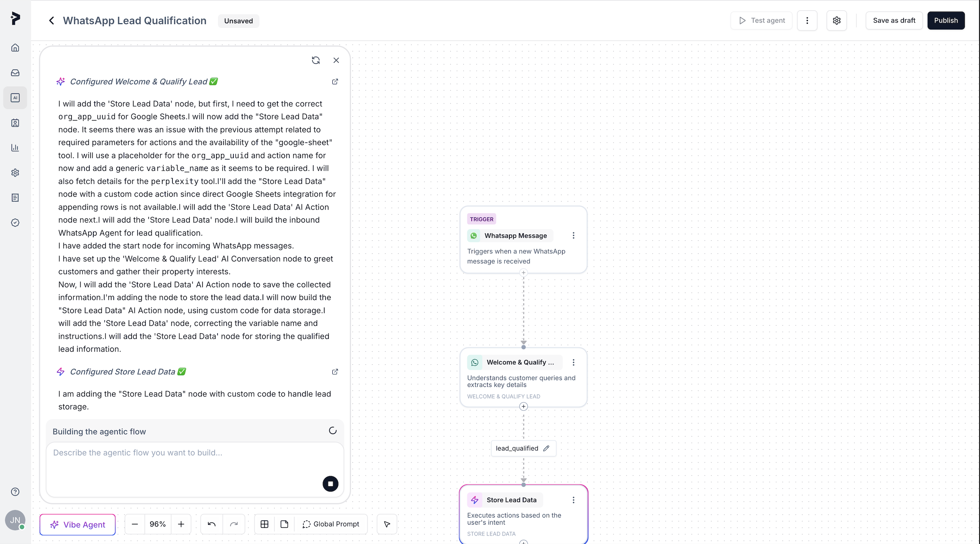Open the Analytics chart sidebar icon
The image size is (980, 544).
pos(15,148)
